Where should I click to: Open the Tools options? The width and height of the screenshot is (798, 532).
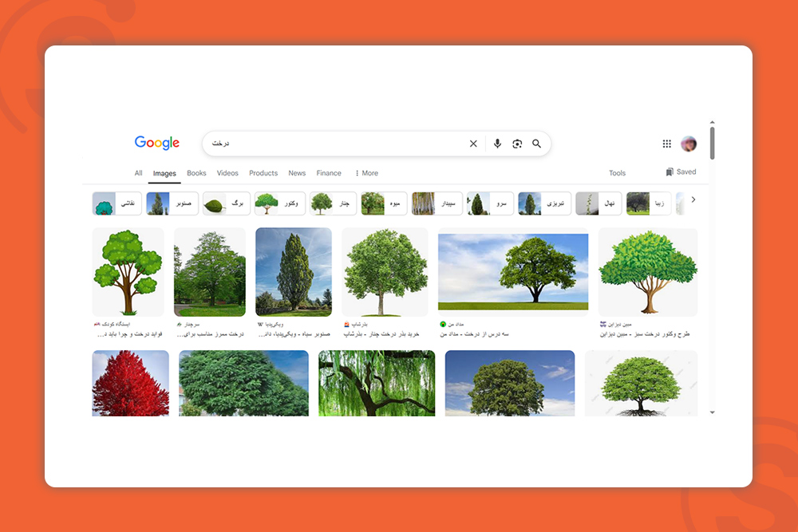617,173
